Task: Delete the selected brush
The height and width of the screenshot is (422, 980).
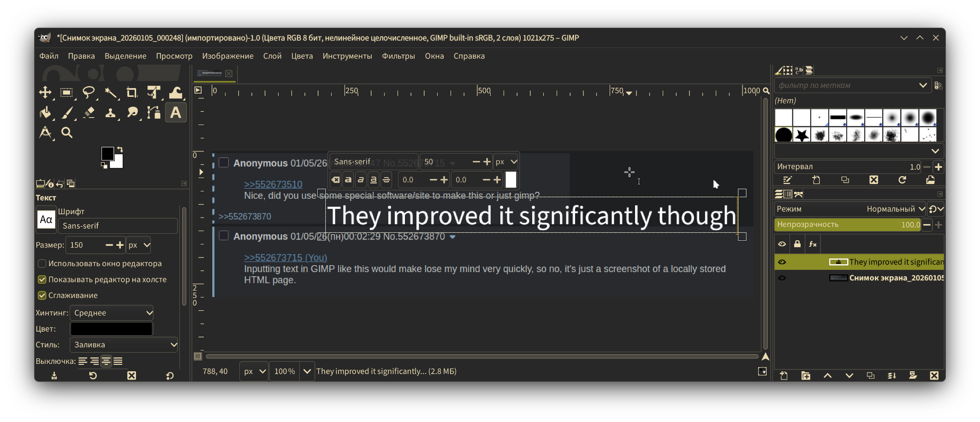Action: tap(873, 180)
